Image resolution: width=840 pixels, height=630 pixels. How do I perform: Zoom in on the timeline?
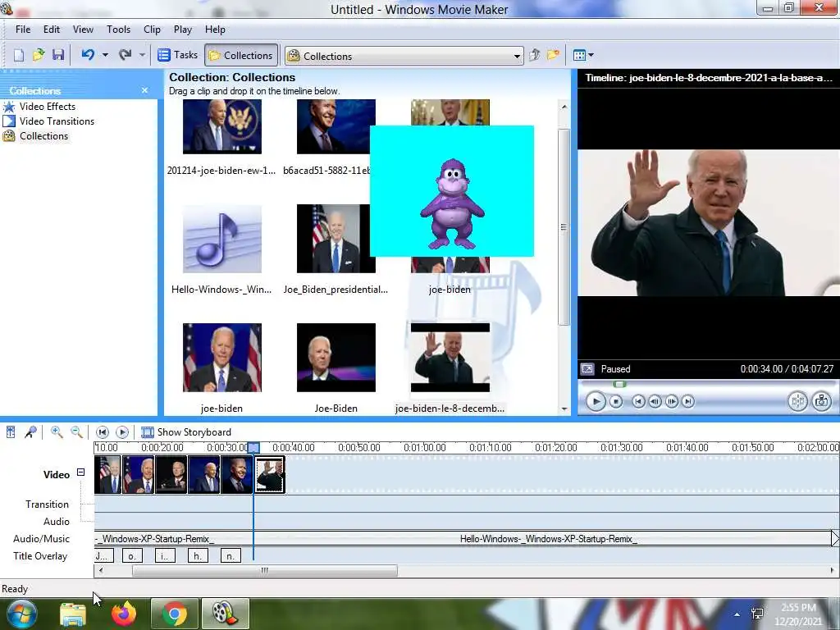coord(57,431)
